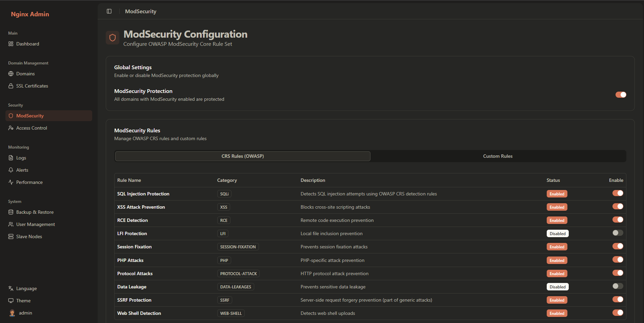
Task: Collapse the sidebar with the panel icon
Action: coord(109,11)
